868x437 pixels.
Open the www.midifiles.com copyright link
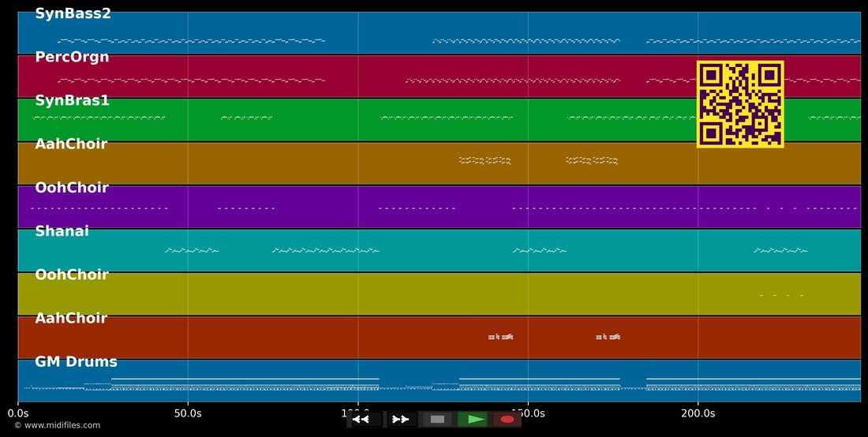pyautogui.click(x=57, y=425)
